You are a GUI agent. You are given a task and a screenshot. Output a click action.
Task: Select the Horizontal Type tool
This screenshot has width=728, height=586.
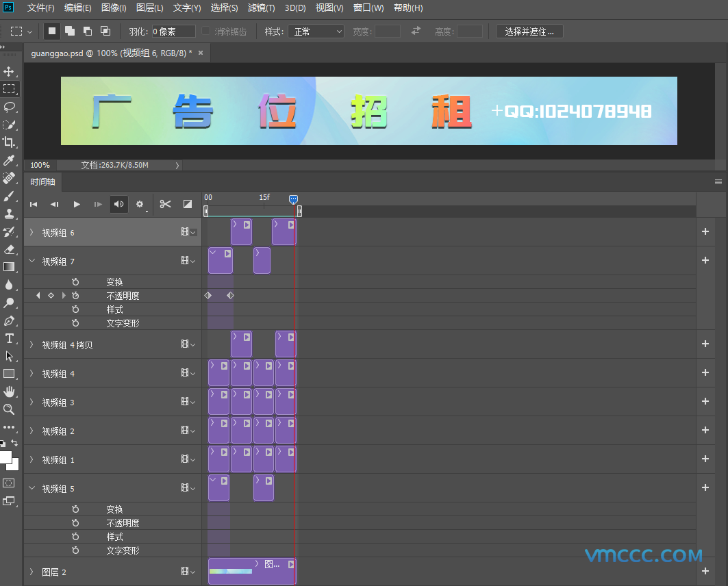(x=9, y=338)
